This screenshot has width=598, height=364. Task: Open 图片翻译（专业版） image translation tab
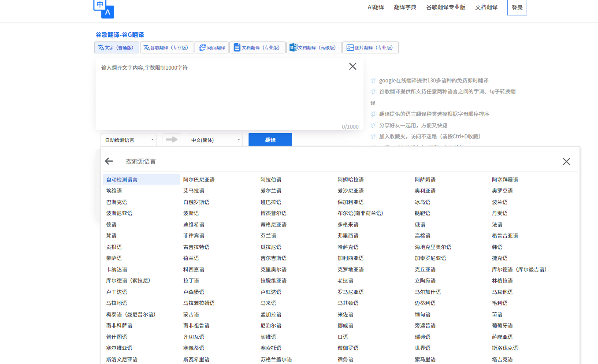click(x=370, y=48)
